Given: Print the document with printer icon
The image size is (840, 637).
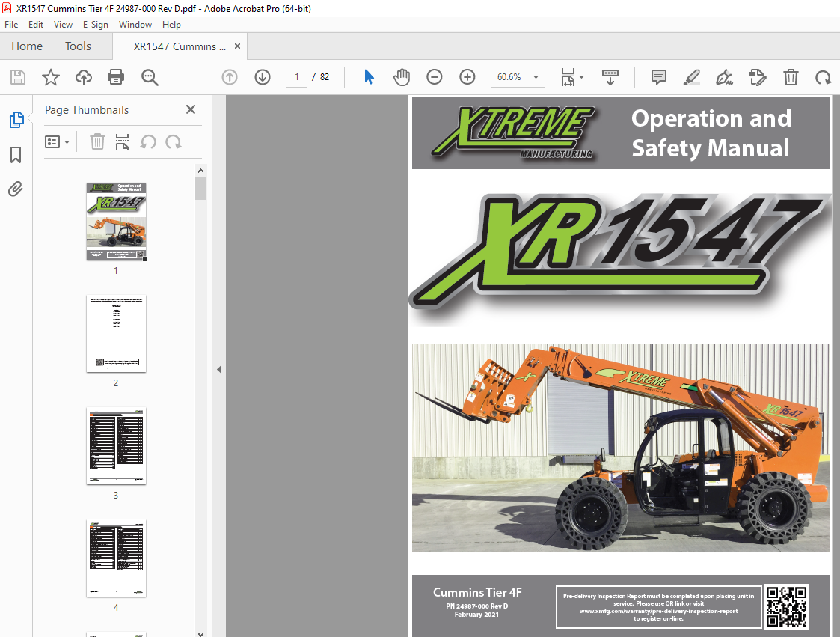Looking at the screenshot, I should click(x=116, y=77).
